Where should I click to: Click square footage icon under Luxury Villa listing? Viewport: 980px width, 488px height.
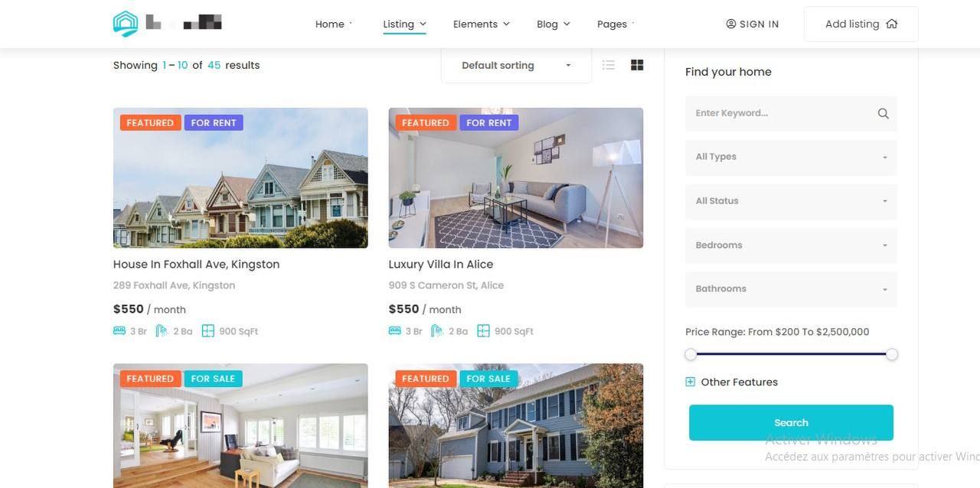[483, 331]
